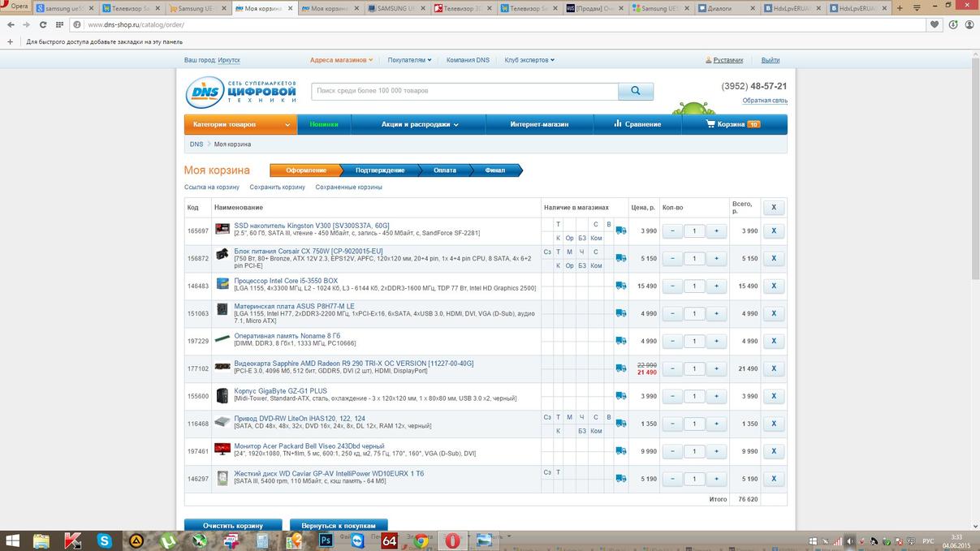This screenshot has width=980, height=551.
Task: Click the Opera icon in the taskbar
Action: click(x=453, y=540)
